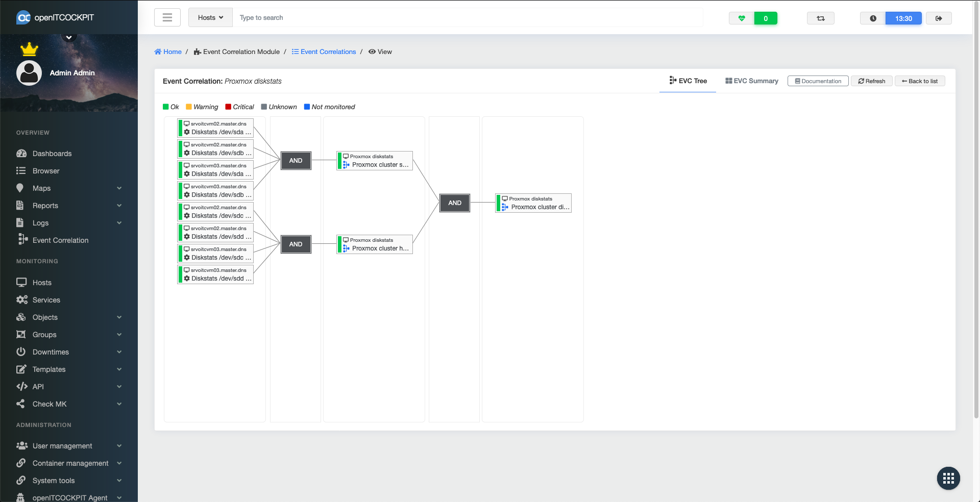Screen dimensions: 980x502
Task: Click the Event Correlation Module breadcrumb
Action: [237, 52]
